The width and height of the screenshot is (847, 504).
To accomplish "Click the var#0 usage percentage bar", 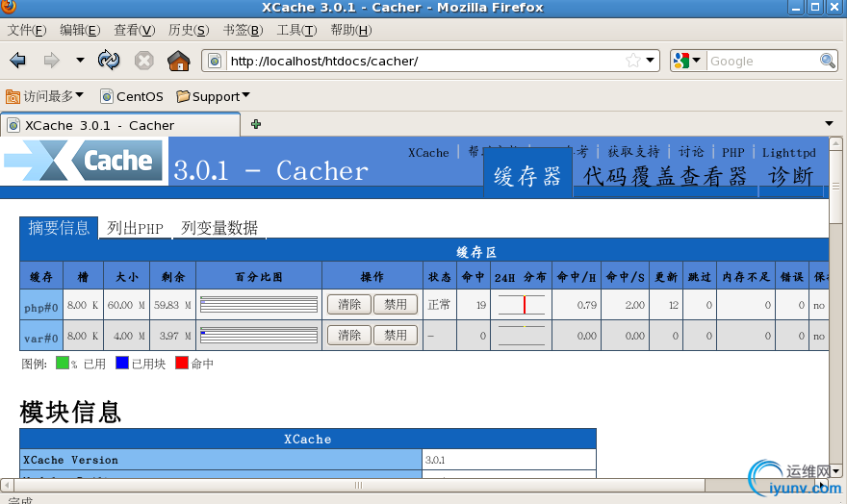I will 259,335.
